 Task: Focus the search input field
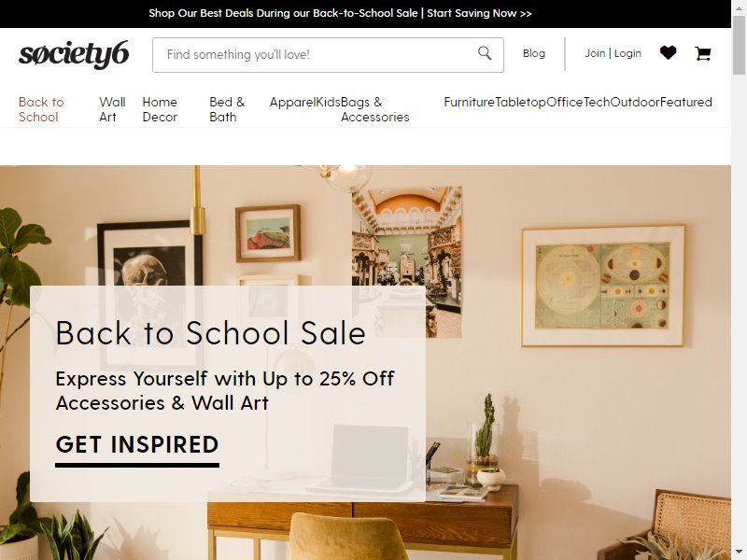pos(319,55)
